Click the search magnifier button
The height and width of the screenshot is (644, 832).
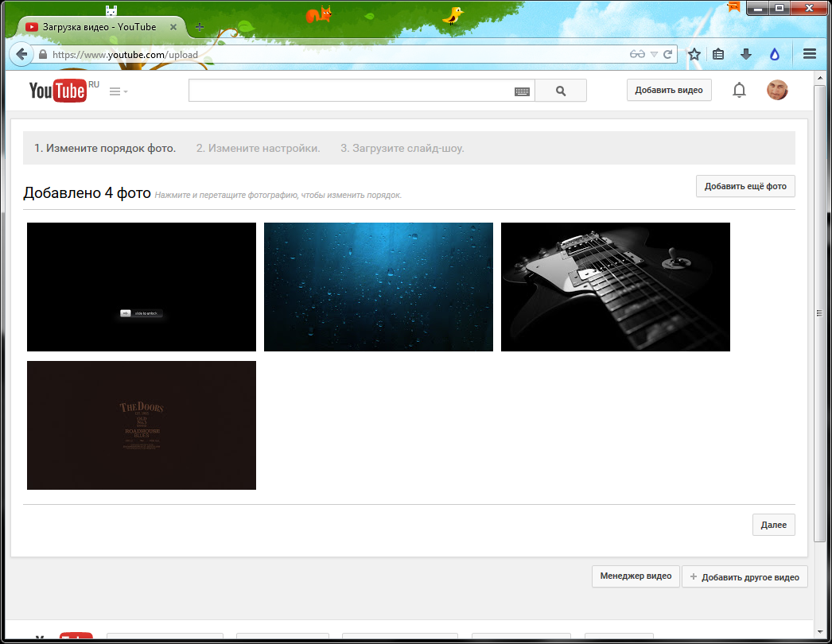click(x=561, y=91)
